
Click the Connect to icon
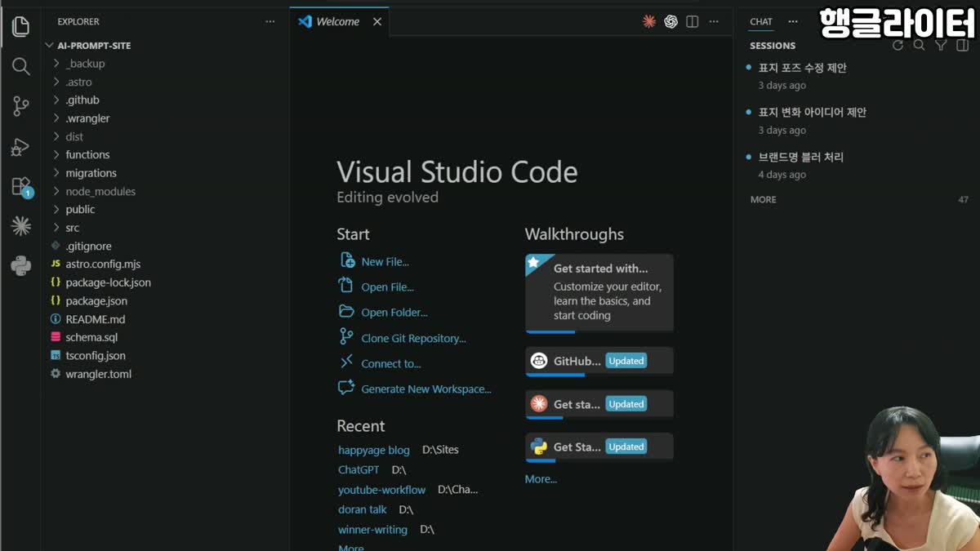pyautogui.click(x=346, y=362)
